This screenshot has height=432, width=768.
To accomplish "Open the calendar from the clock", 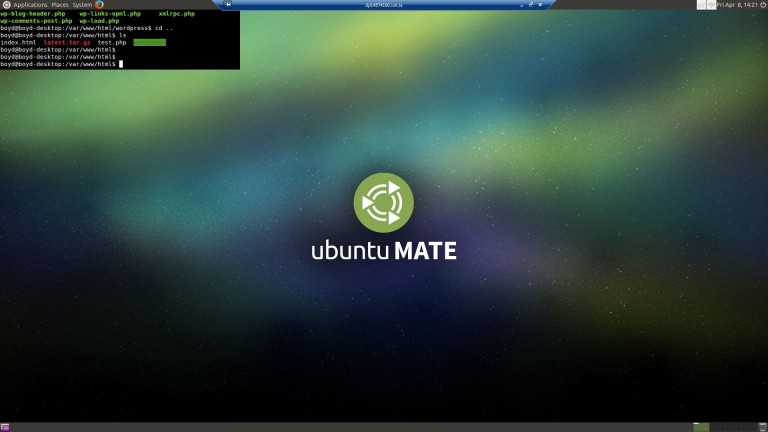I will (x=735, y=5).
